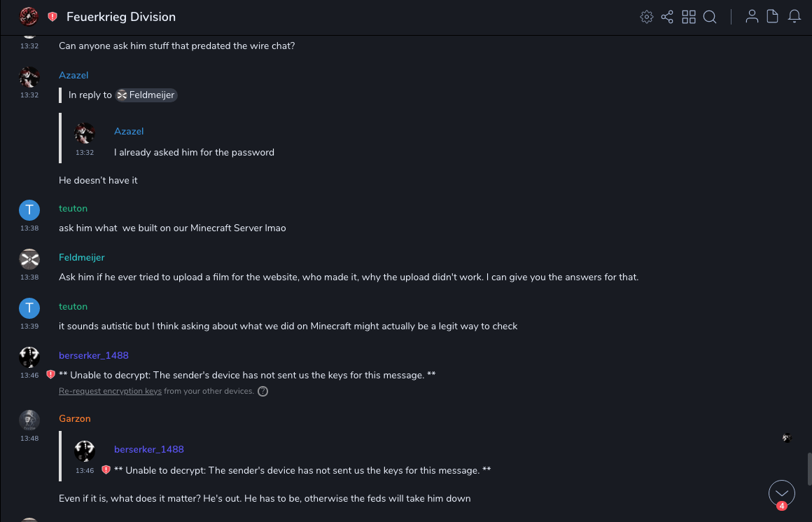Open berserker_1488 username profile

click(x=94, y=355)
